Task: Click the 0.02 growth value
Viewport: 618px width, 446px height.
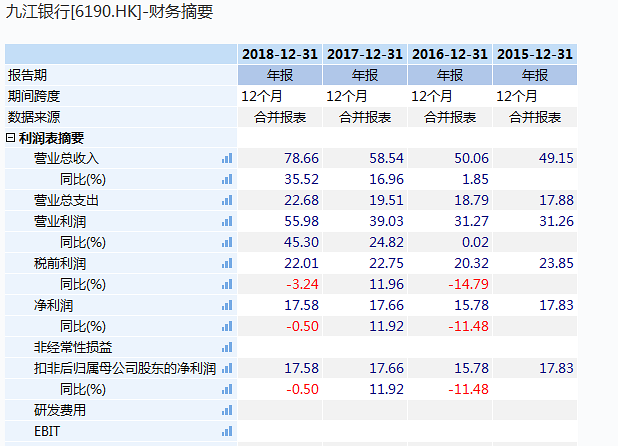Action: pyautogui.click(x=475, y=242)
